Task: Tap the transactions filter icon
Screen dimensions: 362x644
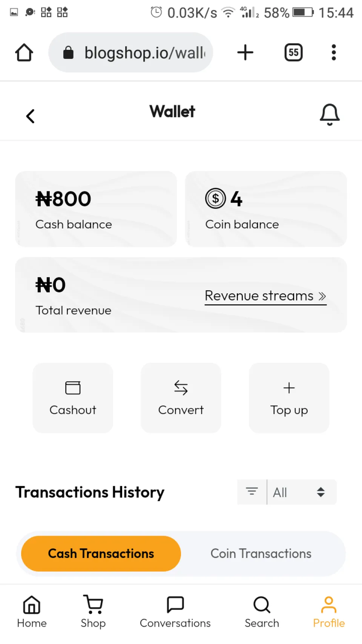Action: point(252,491)
